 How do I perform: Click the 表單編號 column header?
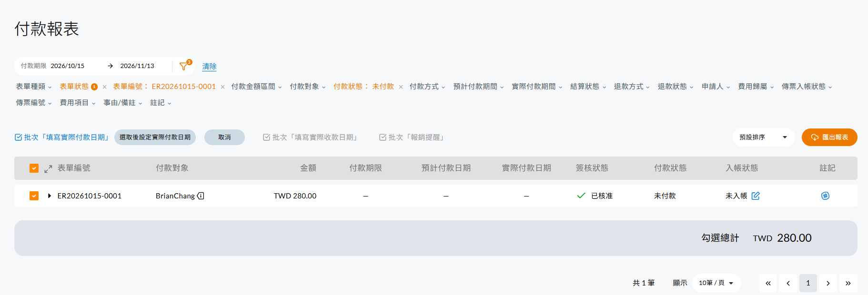tap(74, 168)
